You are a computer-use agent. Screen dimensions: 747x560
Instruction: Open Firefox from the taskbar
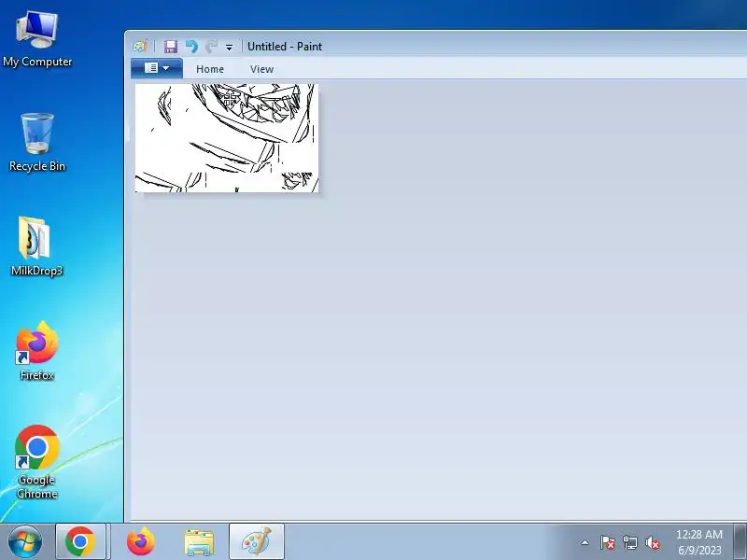[141, 541]
